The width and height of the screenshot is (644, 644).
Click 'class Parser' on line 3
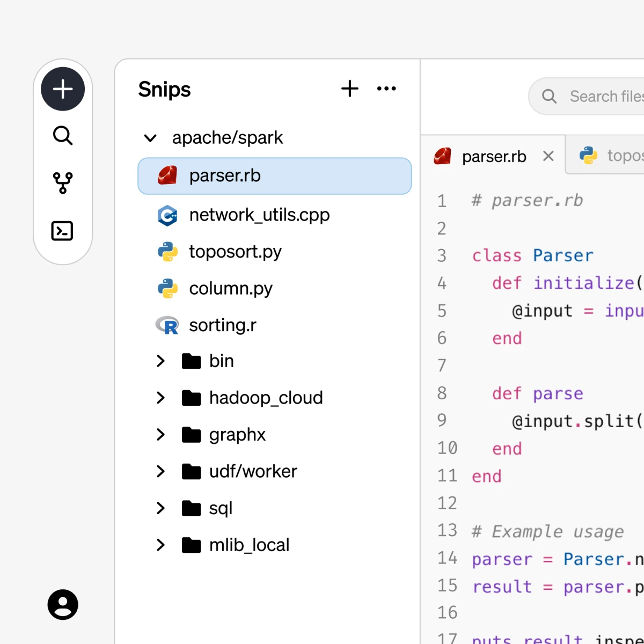pos(533,255)
